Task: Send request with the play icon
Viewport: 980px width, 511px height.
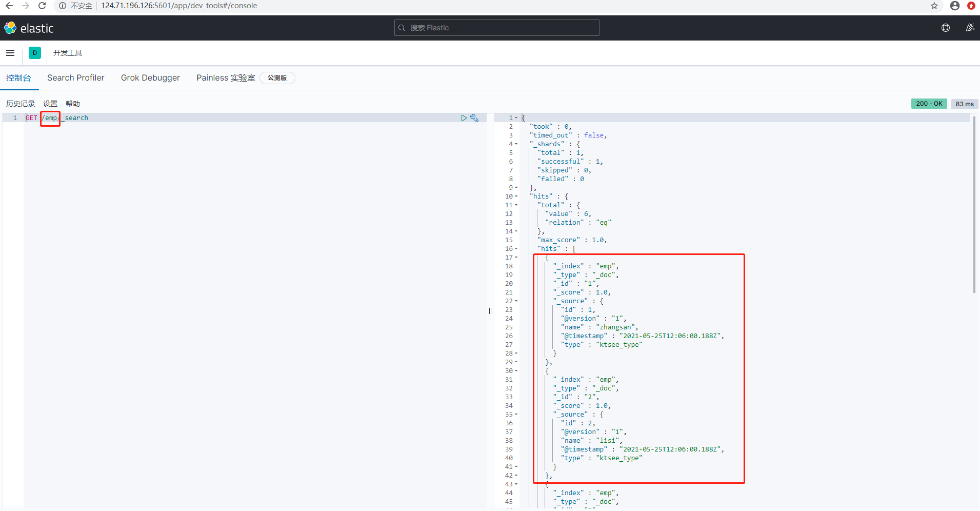Action: pos(464,118)
